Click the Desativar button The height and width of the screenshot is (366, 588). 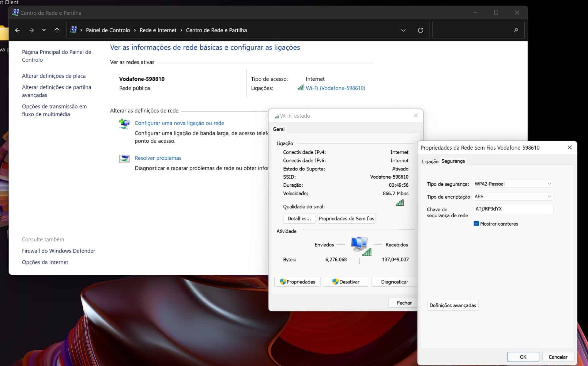click(x=346, y=282)
